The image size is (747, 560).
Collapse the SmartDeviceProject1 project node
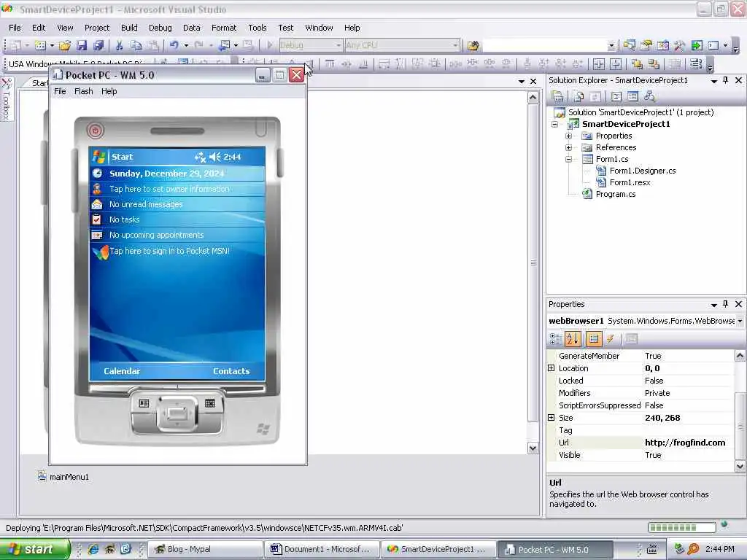tap(554, 124)
